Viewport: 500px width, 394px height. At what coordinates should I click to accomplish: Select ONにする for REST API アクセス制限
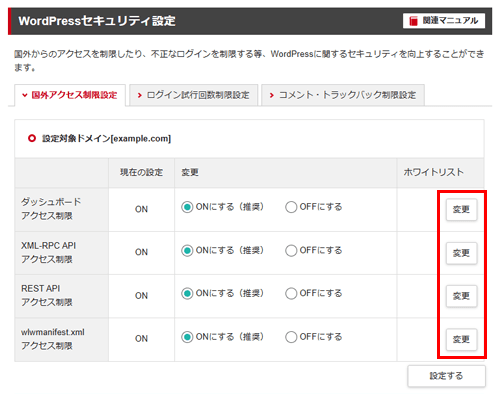(x=187, y=293)
